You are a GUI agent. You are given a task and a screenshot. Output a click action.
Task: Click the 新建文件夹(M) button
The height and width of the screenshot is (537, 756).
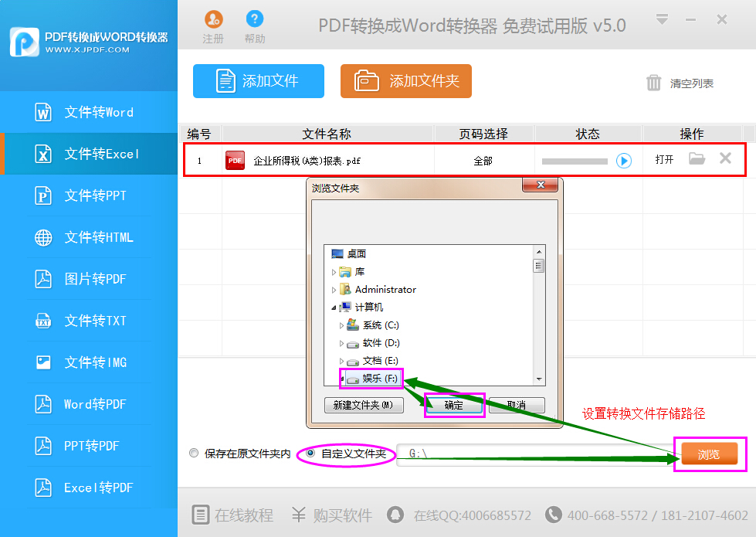point(364,405)
